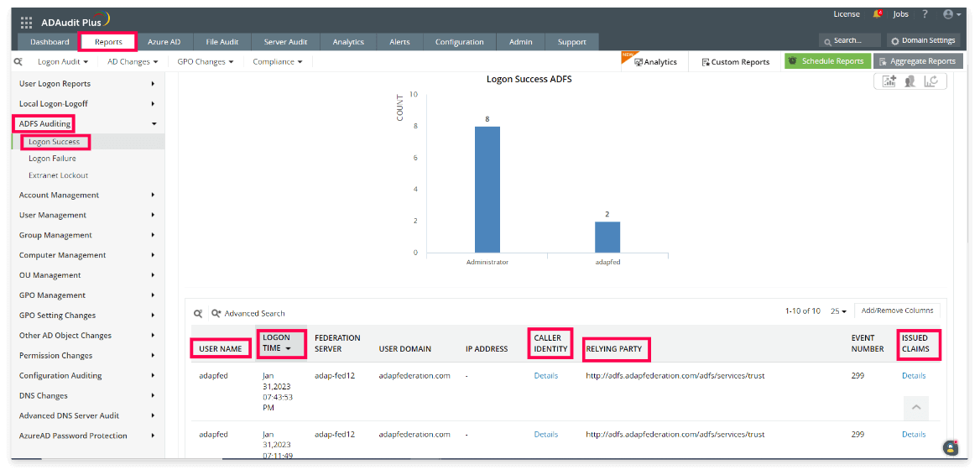Open the File Audit tab
The height and width of the screenshot is (475, 980).
point(221,42)
